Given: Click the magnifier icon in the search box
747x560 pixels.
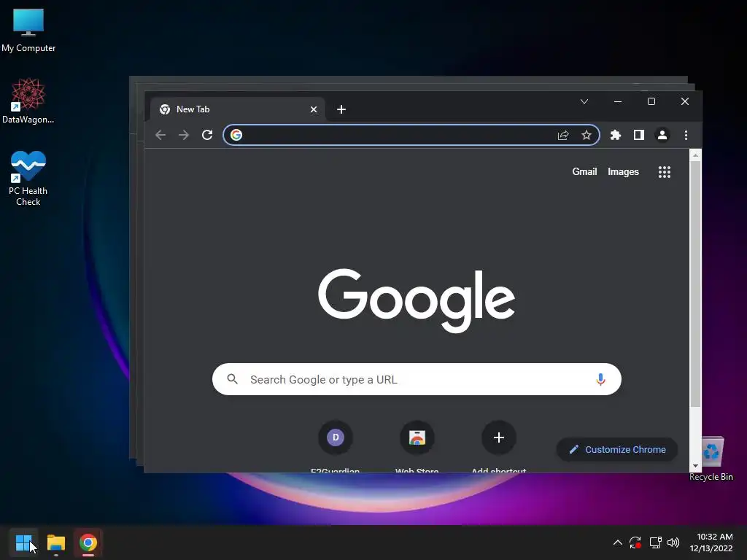Looking at the screenshot, I should [233, 379].
